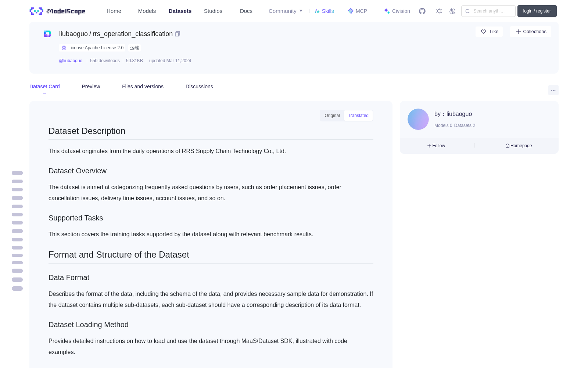588x368 pixels.
Task: Click the updated Mar 11,2024 text
Action: [x=170, y=61]
